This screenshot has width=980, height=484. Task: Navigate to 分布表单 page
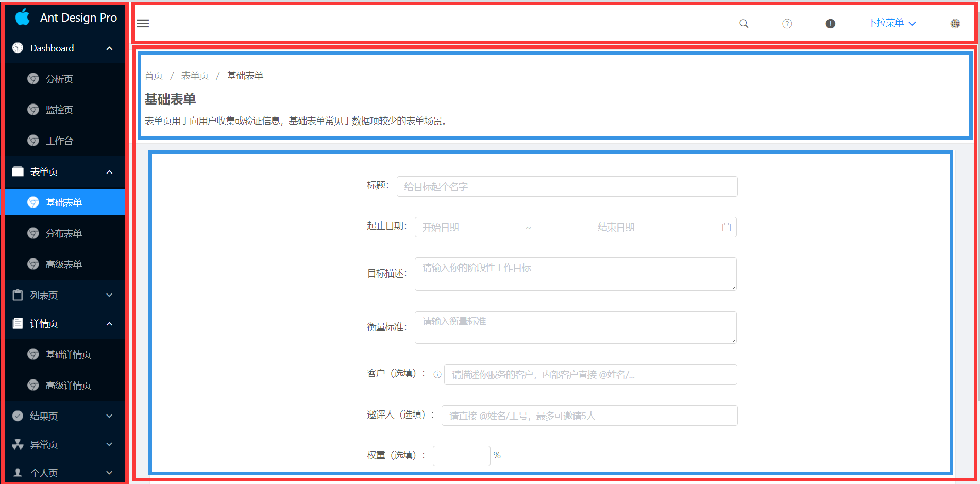click(64, 233)
